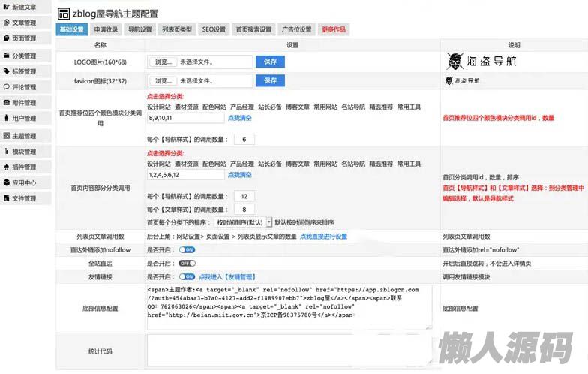Click the 新建文章 sidebar icon

pyautogui.click(x=6, y=7)
